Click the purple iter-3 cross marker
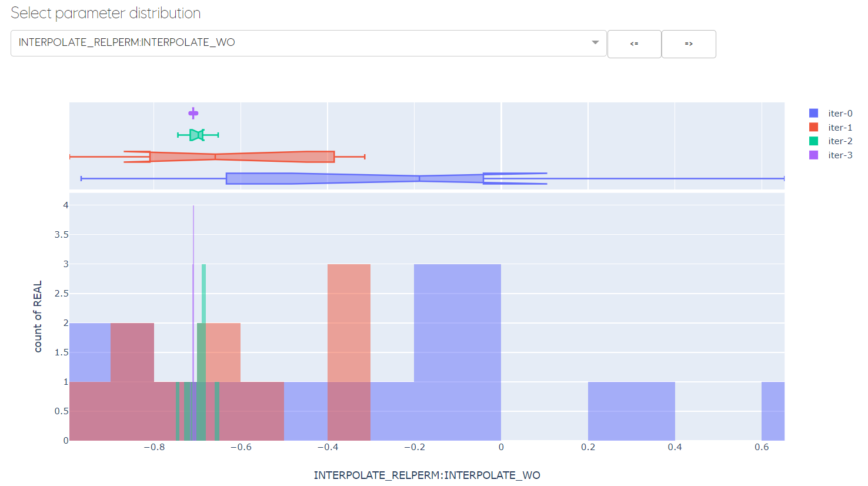Screen dimensions: 868x486 point(193,112)
